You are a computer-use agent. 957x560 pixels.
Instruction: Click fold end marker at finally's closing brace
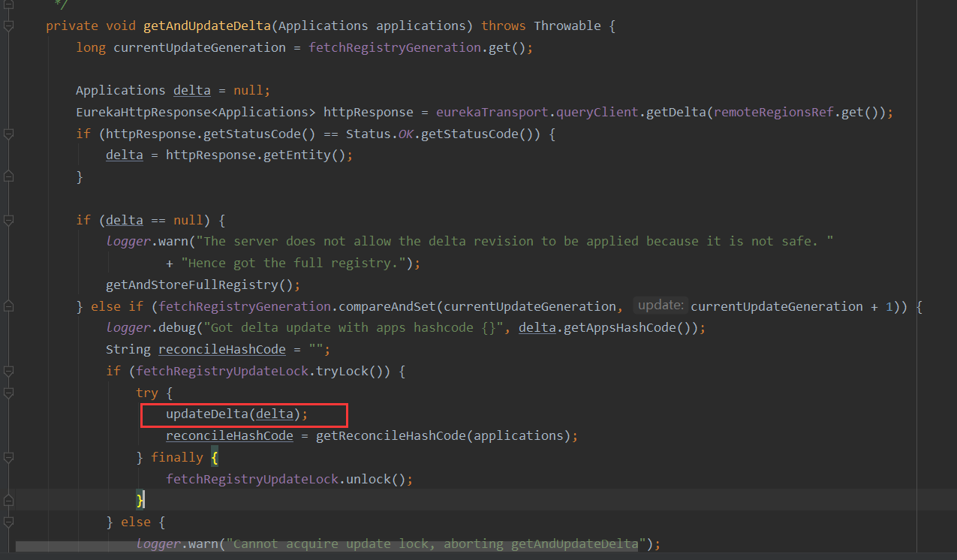click(8, 501)
